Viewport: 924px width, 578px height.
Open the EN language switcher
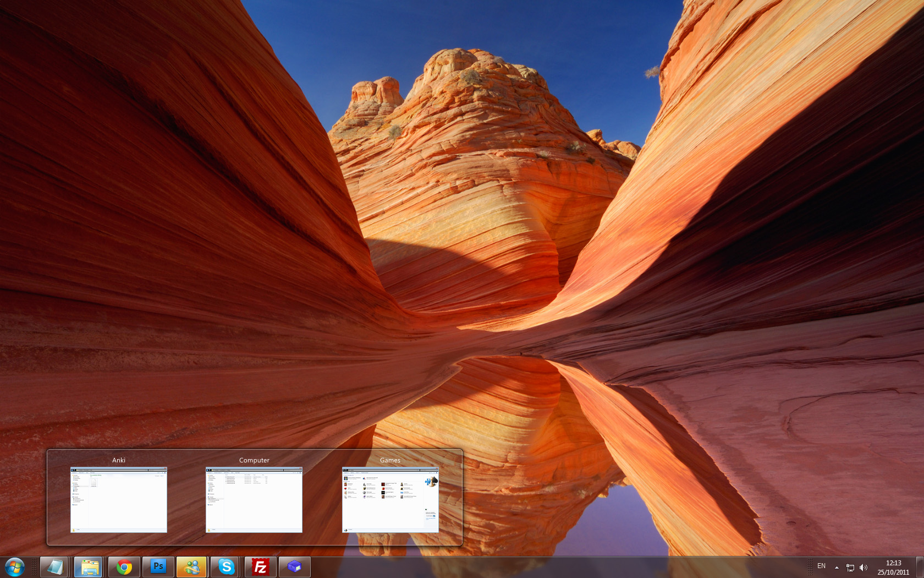tap(822, 566)
